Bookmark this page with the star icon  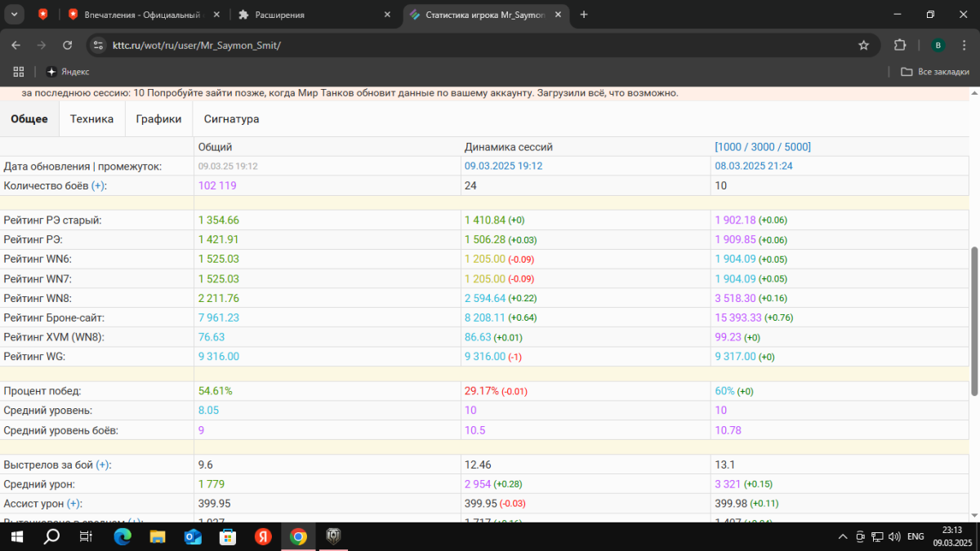coord(863,45)
